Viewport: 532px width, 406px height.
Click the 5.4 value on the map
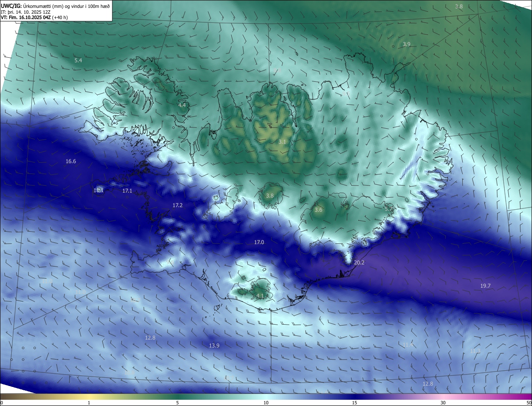(x=78, y=61)
